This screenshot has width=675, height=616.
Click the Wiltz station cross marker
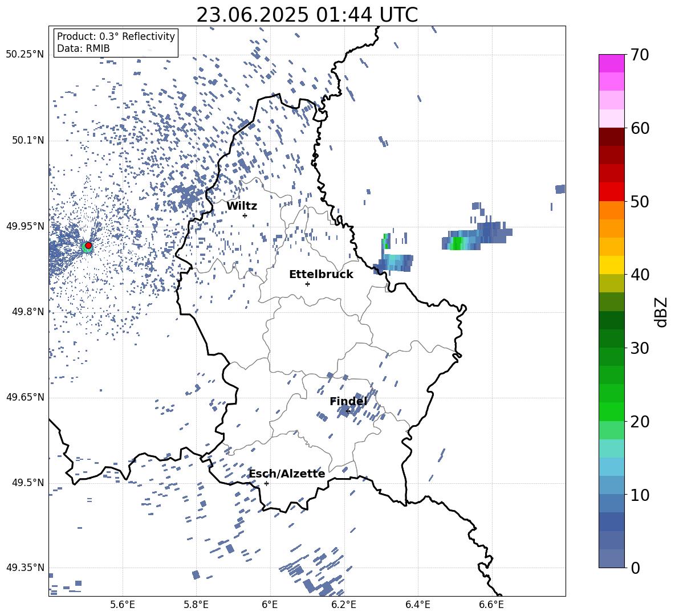(x=245, y=215)
